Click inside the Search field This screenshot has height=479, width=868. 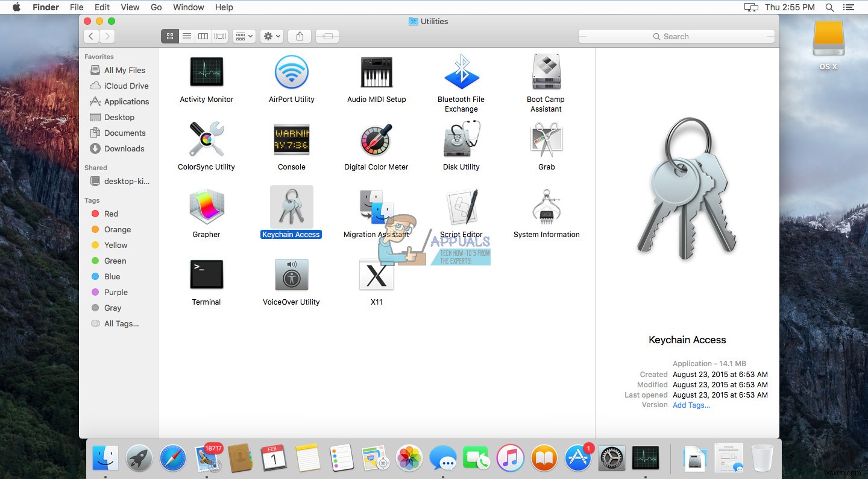[x=675, y=36]
